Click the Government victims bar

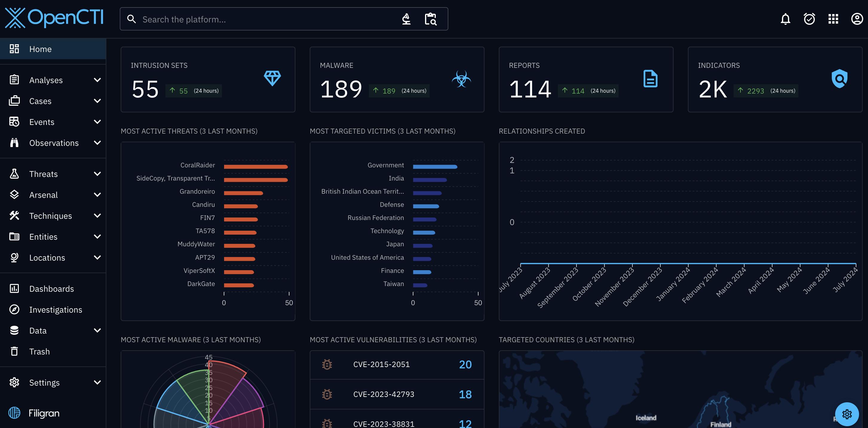tap(435, 166)
